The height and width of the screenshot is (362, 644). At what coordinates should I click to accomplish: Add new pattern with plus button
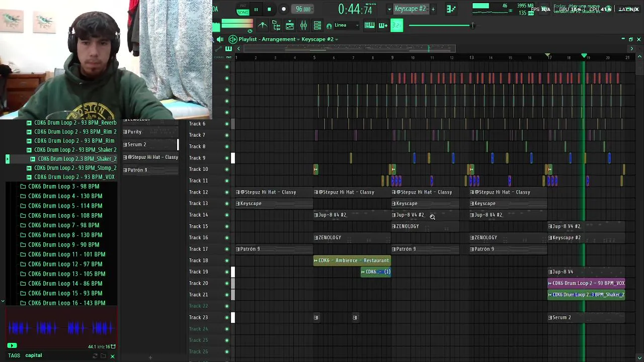(433, 9)
